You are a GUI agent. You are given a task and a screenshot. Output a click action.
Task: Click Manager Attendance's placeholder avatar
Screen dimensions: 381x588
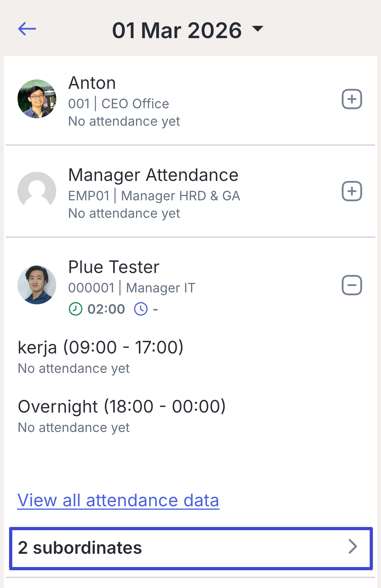click(x=37, y=191)
